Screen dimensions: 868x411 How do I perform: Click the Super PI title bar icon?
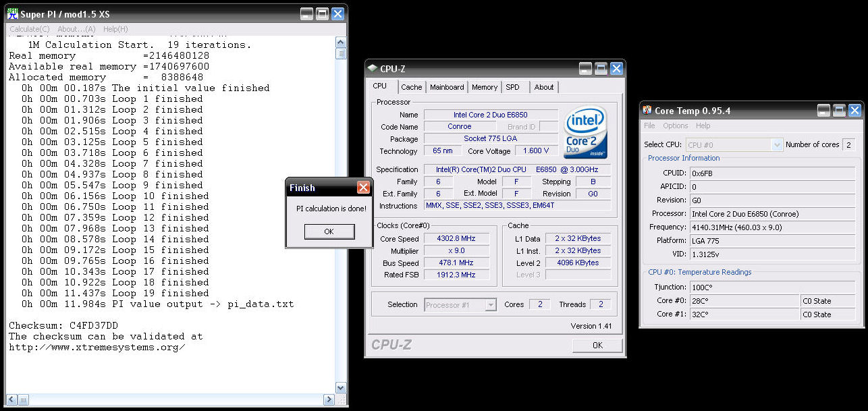[13, 13]
